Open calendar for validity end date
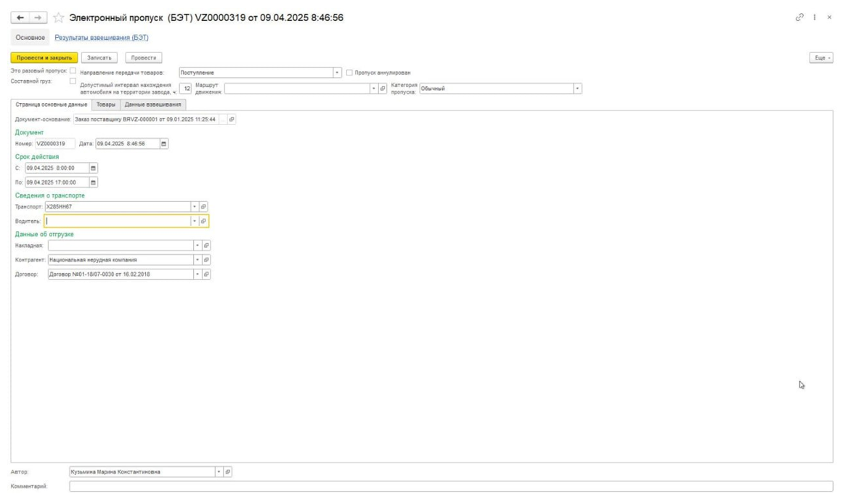843x504 pixels. pyautogui.click(x=93, y=182)
